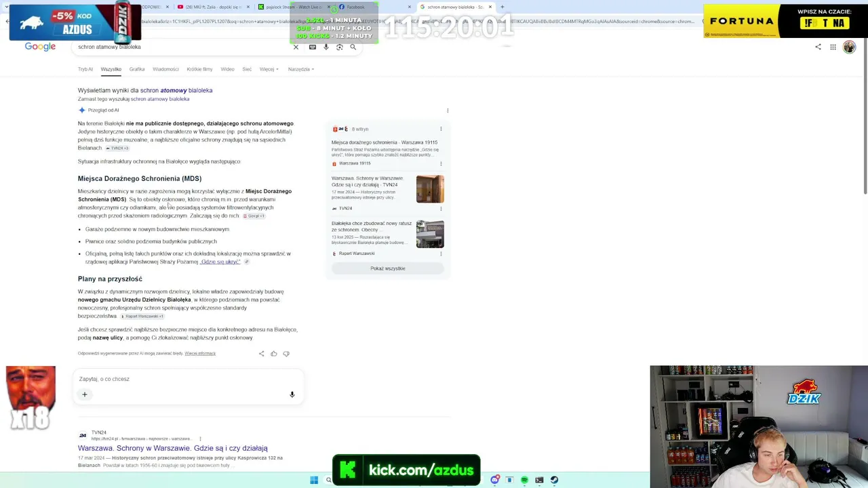The width and height of the screenshot is (868, 488).
Task: Expand the Więcej search filter dropdown
Action: click(269, 69)
